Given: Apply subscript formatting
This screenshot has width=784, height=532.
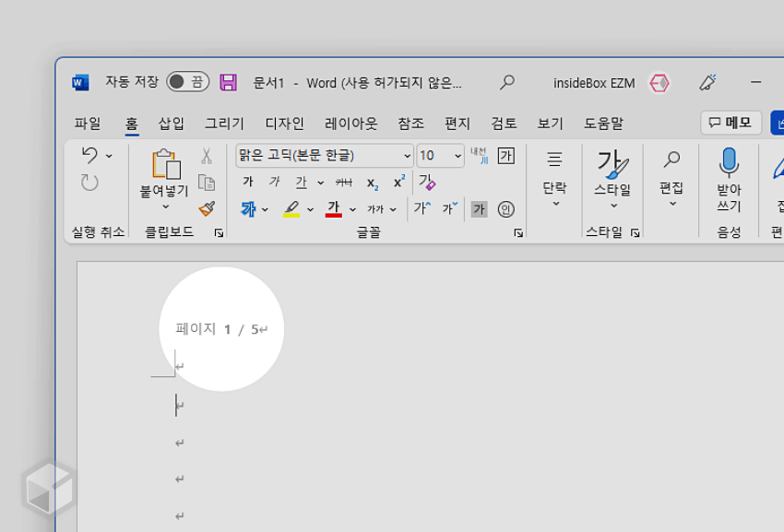Looking at the screenshot, I should [372, 183].
